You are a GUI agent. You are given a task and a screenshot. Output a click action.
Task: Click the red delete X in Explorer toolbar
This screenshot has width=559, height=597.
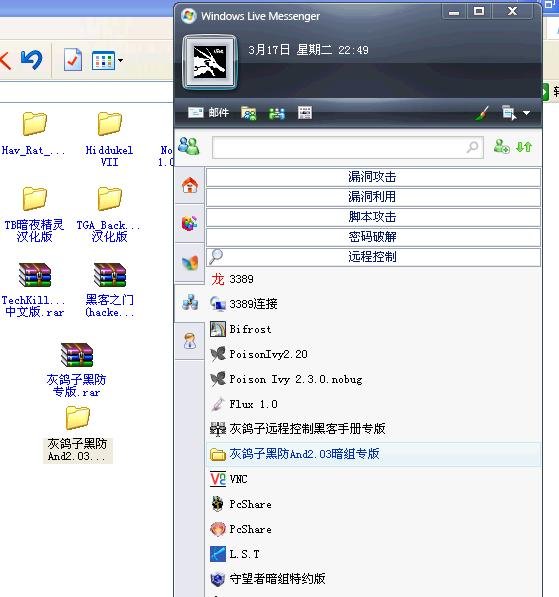[x=5, y=61]
